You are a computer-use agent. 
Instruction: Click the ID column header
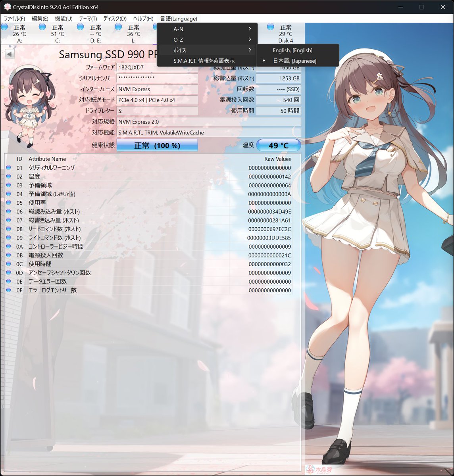click(19, 159)
